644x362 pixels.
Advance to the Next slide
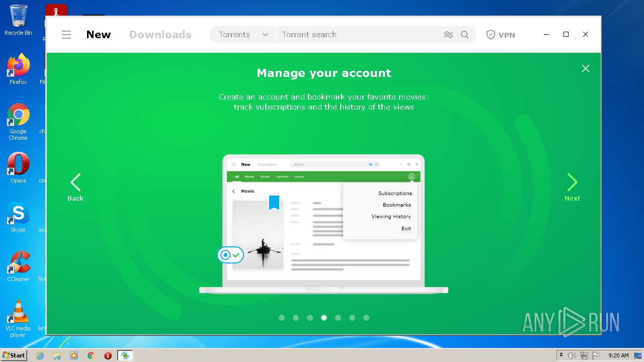tap(572, 187)
